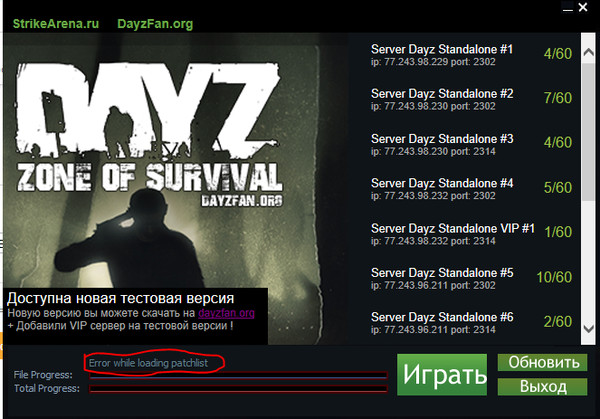Open the DayzFan.org link

coord(155,24)
